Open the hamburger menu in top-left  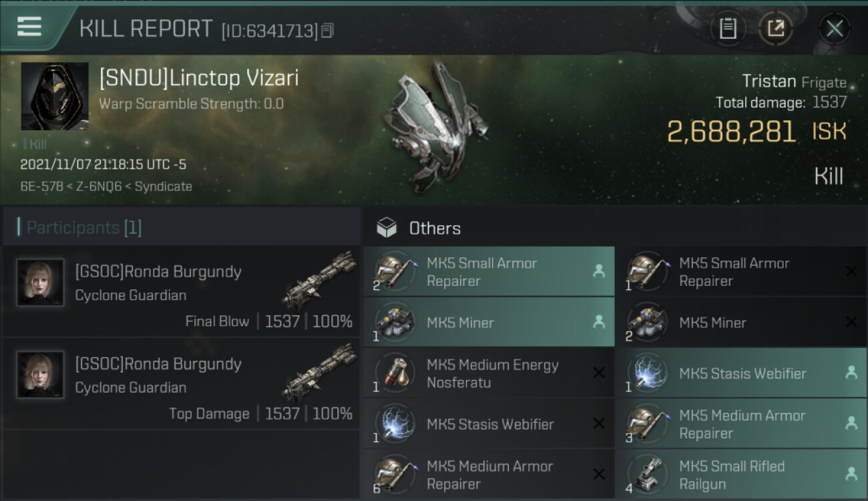pyautogui.click(x=29, y=27)
